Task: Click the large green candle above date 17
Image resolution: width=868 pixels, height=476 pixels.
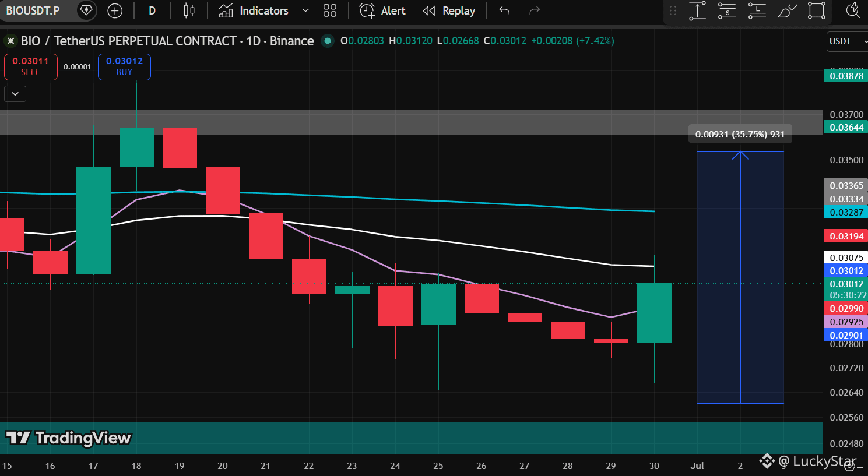Action: tap(93, 220)
